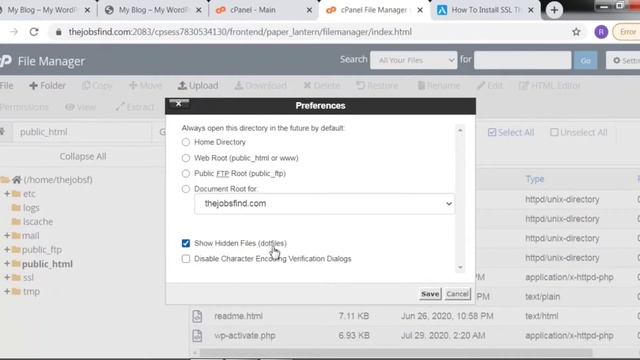Click the address bar URL
This screenshot has height=360, width=640.
click(240, 32)
